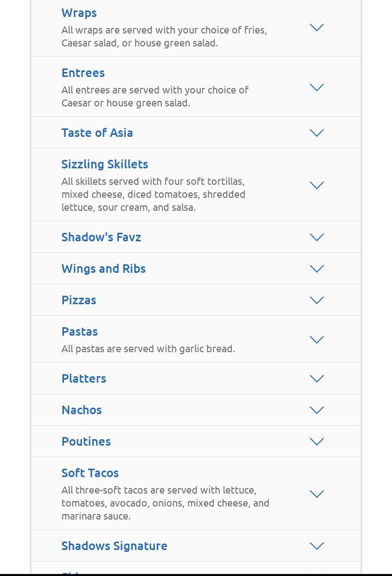Screen dimensions: 392x576
Task: Click the Entries chevron arrow
Action: (317, 87)
